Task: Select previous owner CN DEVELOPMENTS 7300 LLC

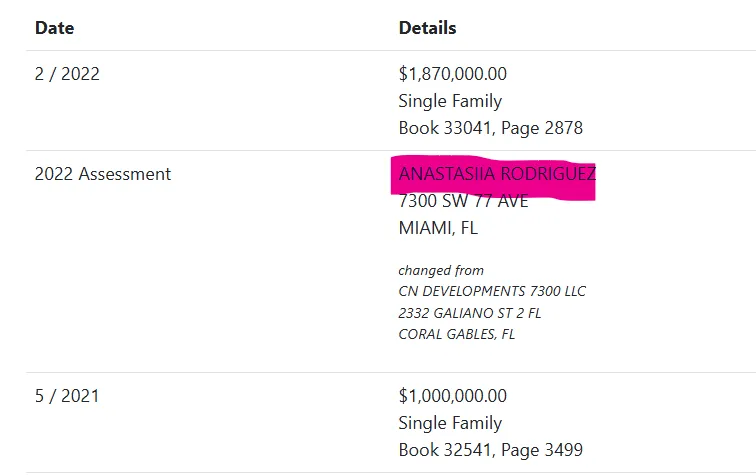Action: tap(492, 291)
